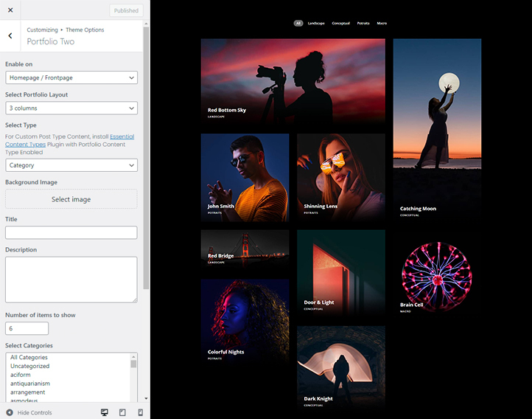
Task: Switch to tablet preview device icon
Action: [122, 412]
